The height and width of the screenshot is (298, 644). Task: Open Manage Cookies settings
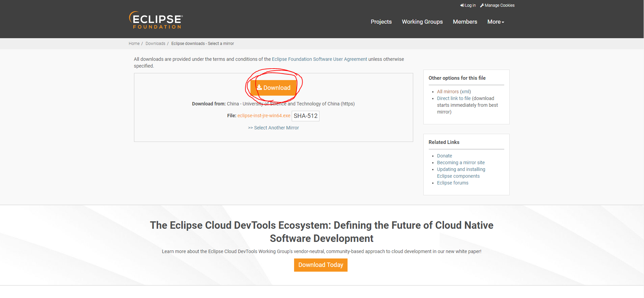[x=497, y=5]
